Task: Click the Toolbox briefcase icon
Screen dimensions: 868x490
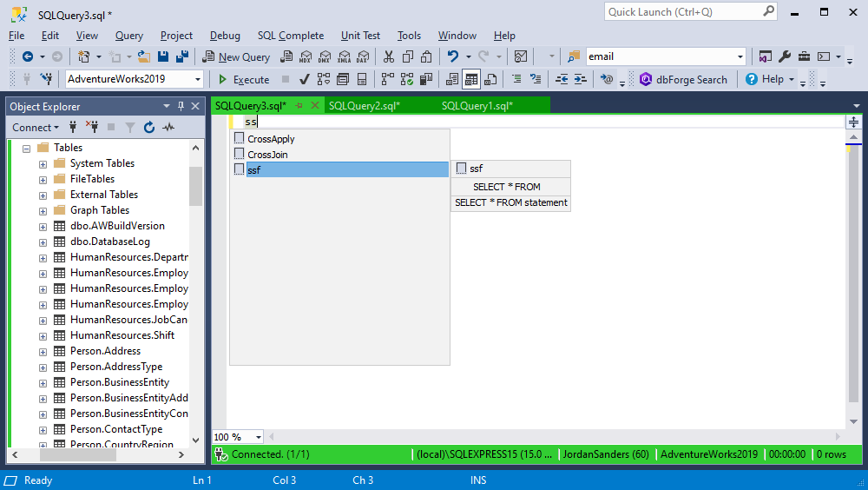Action: point(804,56)
